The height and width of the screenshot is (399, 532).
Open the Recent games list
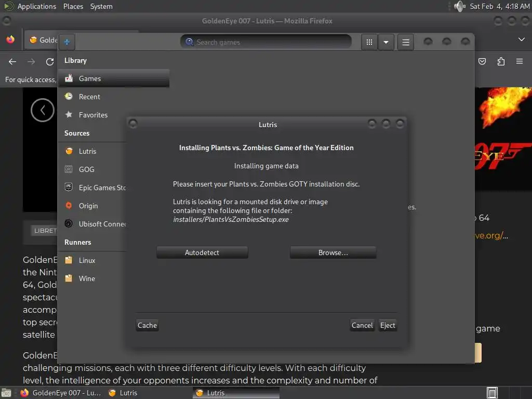coord(114,97)
